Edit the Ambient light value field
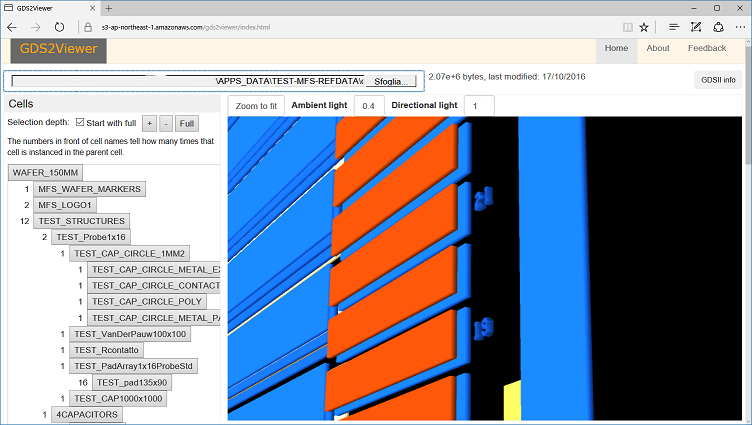Viewport: 752px width, 425px height. click(x=369, y=106)
